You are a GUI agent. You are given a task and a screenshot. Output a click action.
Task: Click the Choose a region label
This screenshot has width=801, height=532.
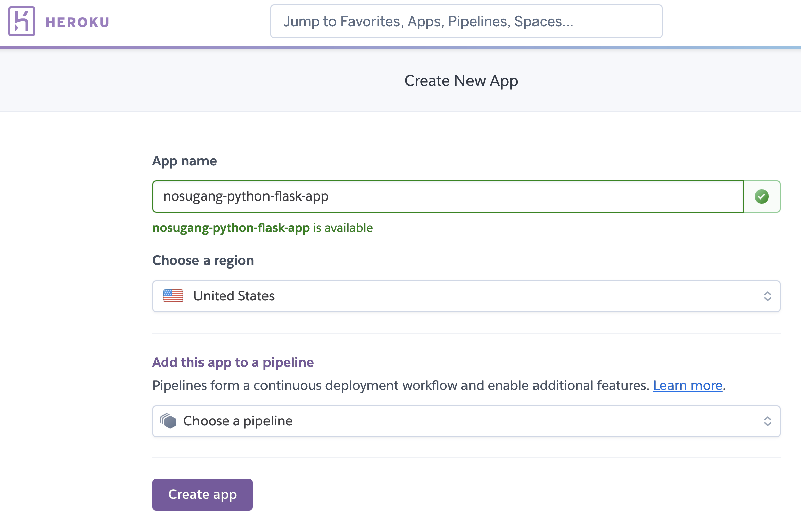[203, 260]
